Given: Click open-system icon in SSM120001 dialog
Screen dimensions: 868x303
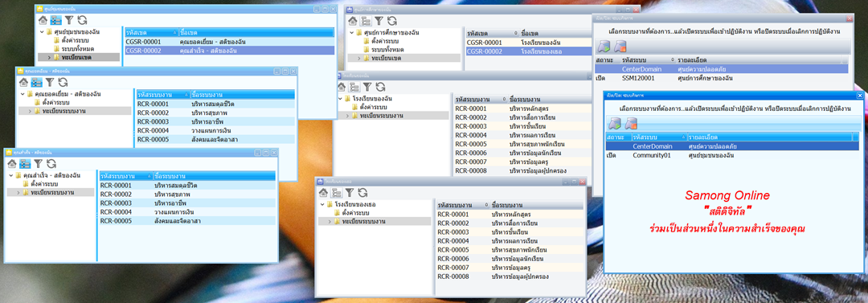Looking at the screenshot, I should click(604, 47).
